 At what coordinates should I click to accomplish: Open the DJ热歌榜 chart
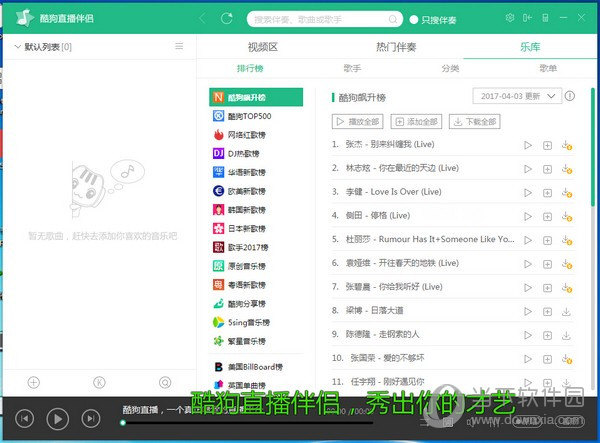pyautogui.click(x=256, y=153)
